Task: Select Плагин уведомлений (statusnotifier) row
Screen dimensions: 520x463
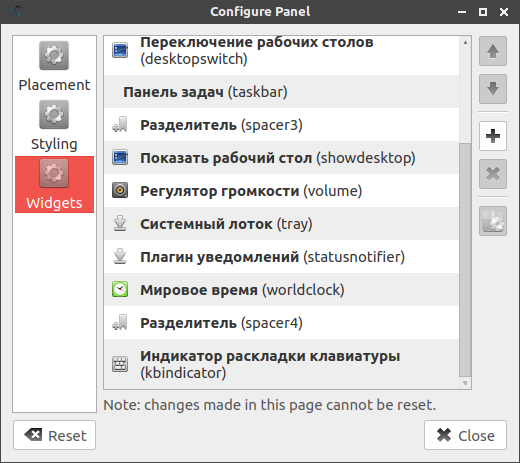Action: [282, 257]
